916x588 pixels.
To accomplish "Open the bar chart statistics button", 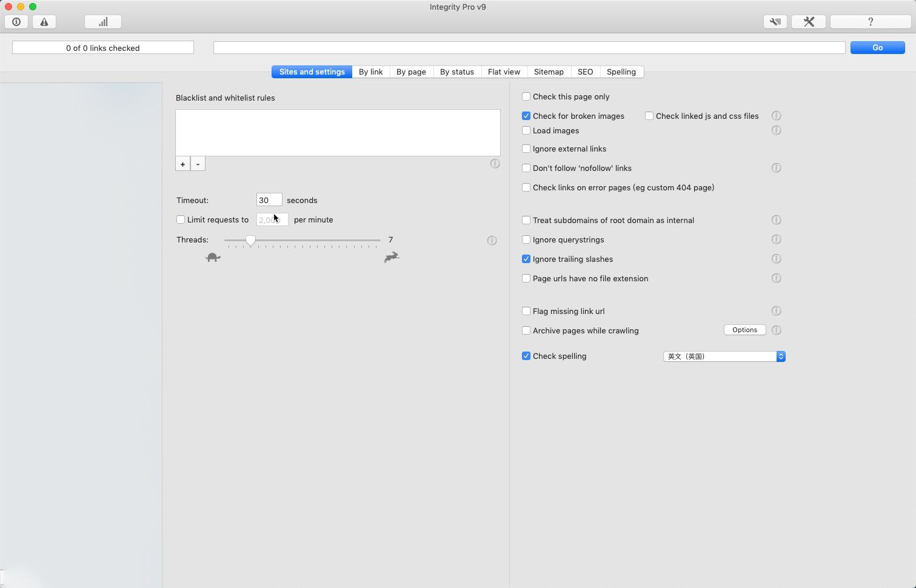I will [103, 22].
